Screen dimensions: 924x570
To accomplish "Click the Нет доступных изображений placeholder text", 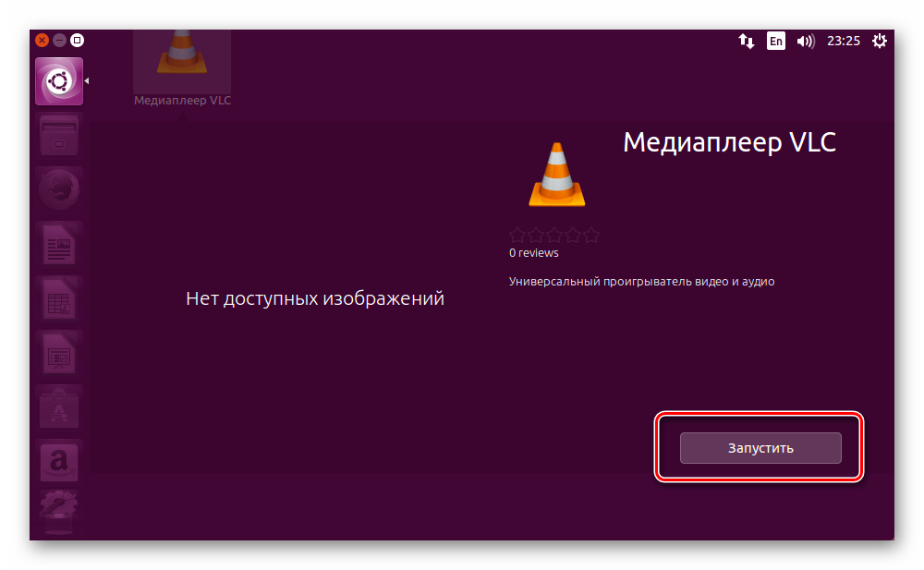I will coord(315,298).
